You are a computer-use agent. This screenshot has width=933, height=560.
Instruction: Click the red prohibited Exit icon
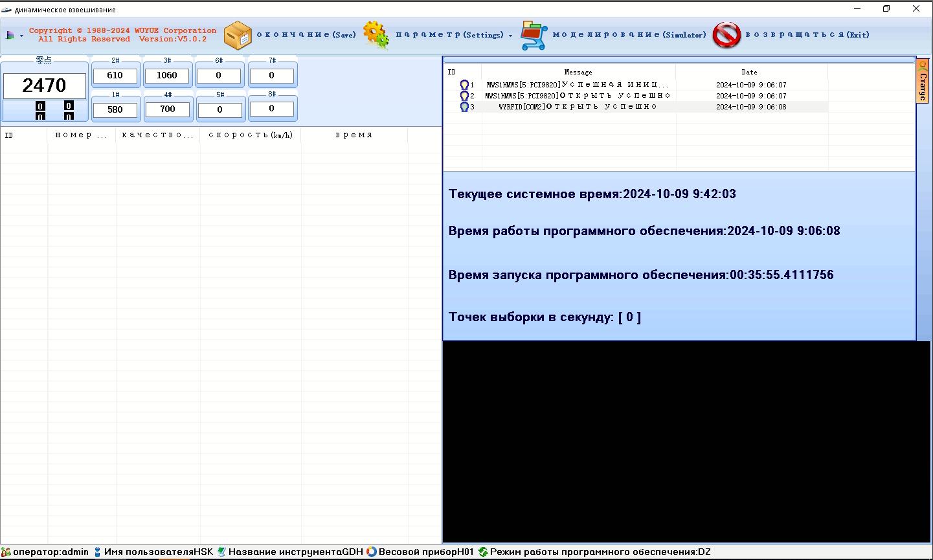726,35
